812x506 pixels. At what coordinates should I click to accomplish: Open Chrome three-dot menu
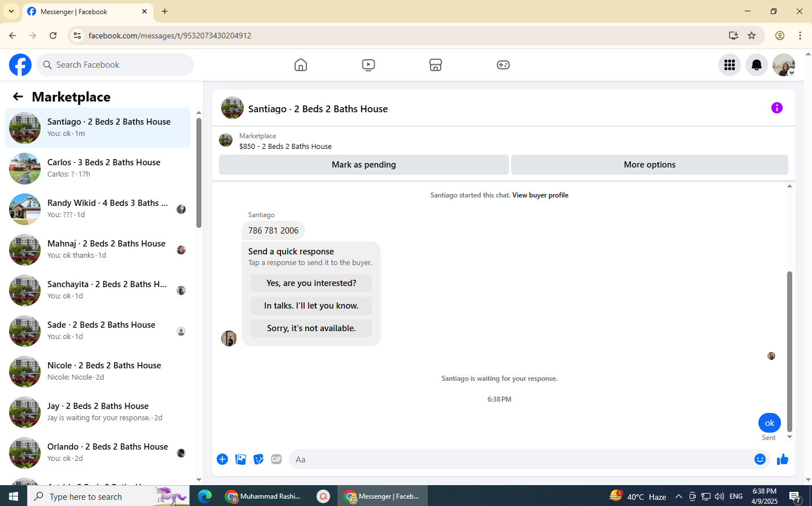[800, 36]
